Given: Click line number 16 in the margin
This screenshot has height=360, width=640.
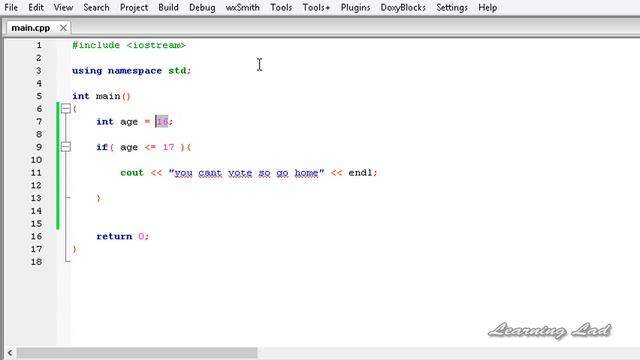Looking at the screenshot, I should 36,236.
